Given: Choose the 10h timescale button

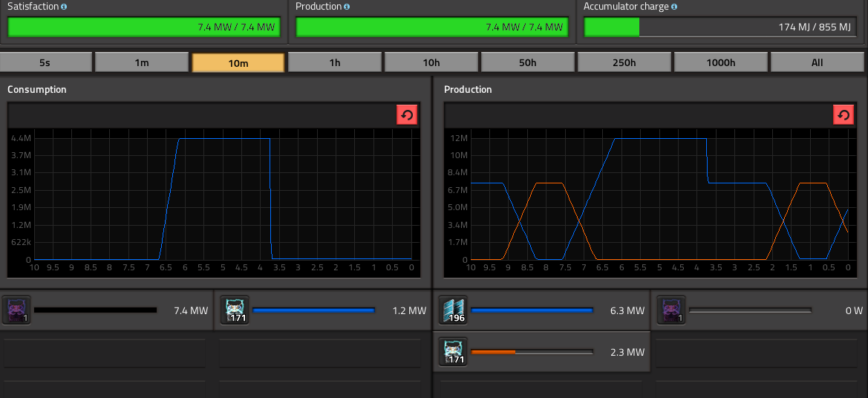Looking at the screenshot, I should pyautogui.click(x=431, y=62).
